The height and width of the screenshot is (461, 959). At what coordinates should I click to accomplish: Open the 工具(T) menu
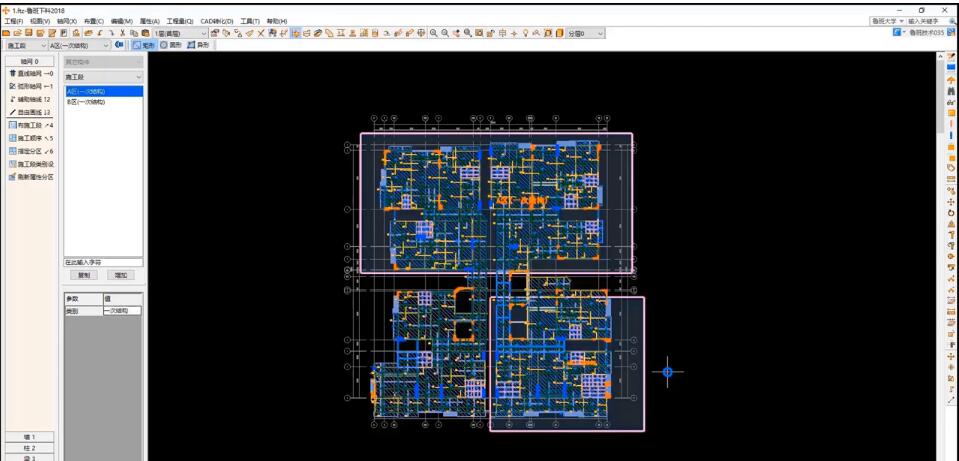click(x=250, y=21)
